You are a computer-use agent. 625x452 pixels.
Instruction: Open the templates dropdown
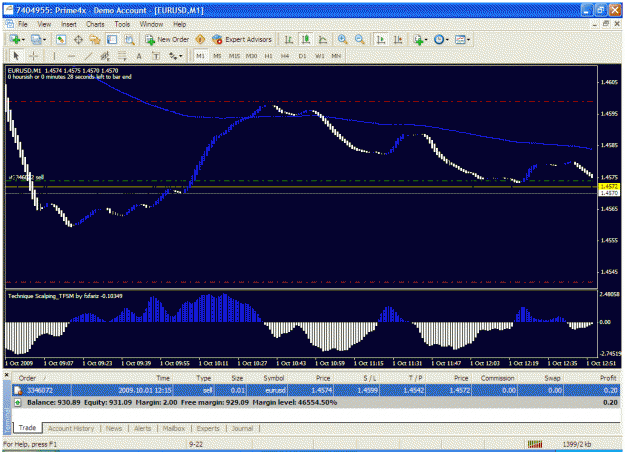(x=468, y=40)
